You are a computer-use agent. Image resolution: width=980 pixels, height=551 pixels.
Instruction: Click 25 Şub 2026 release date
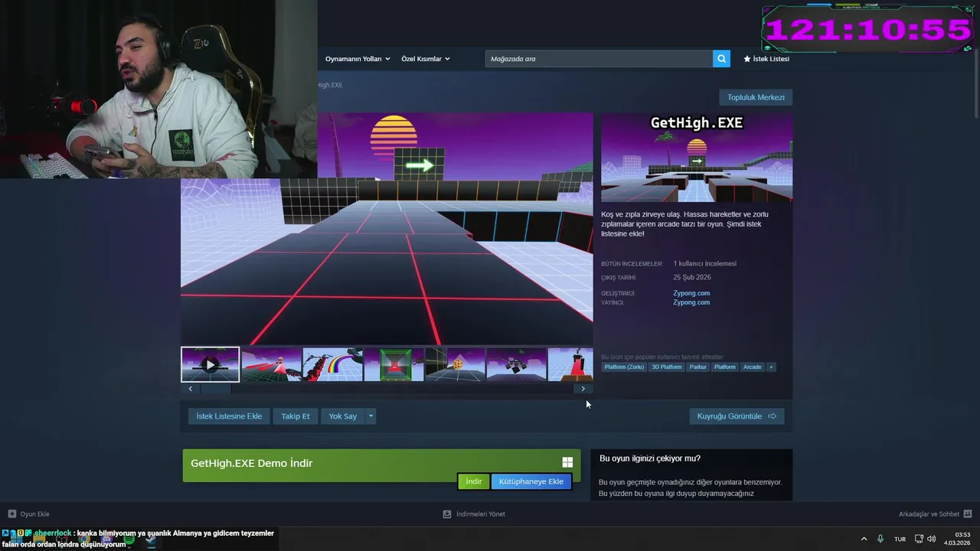click(x=692, y=277)
